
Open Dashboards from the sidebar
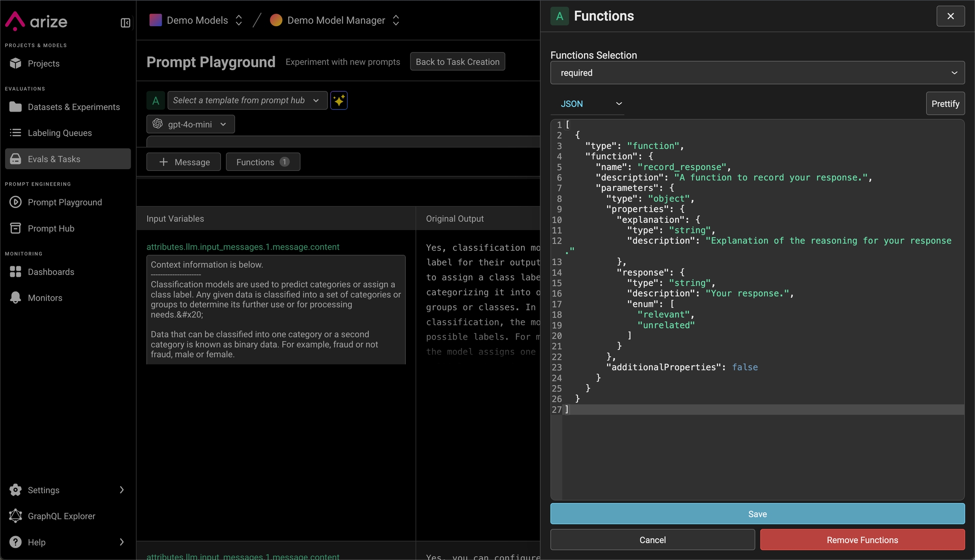[x=51, y=272]
